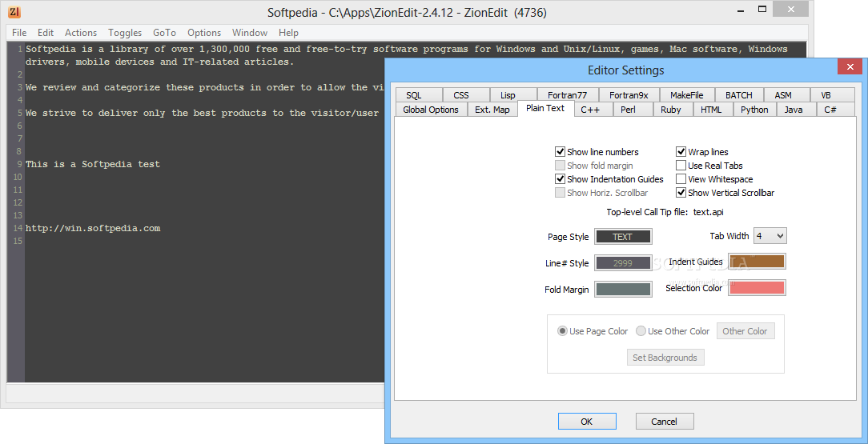868x444 pixels.
Task: Switch to the Ext. Map tab
Action: [x=492, y=110]
